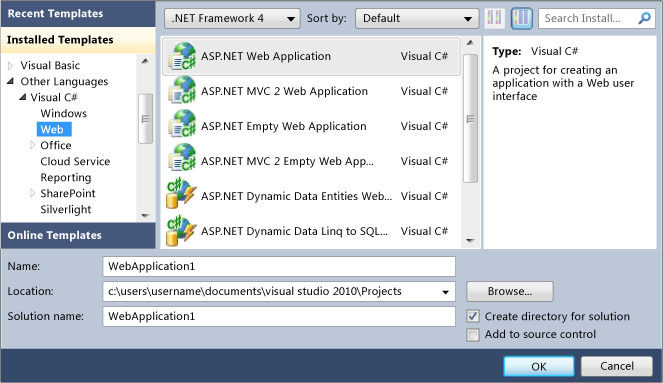Select the Cloud Service category
This screenshot has height=383, width=663.
point(75,161)
